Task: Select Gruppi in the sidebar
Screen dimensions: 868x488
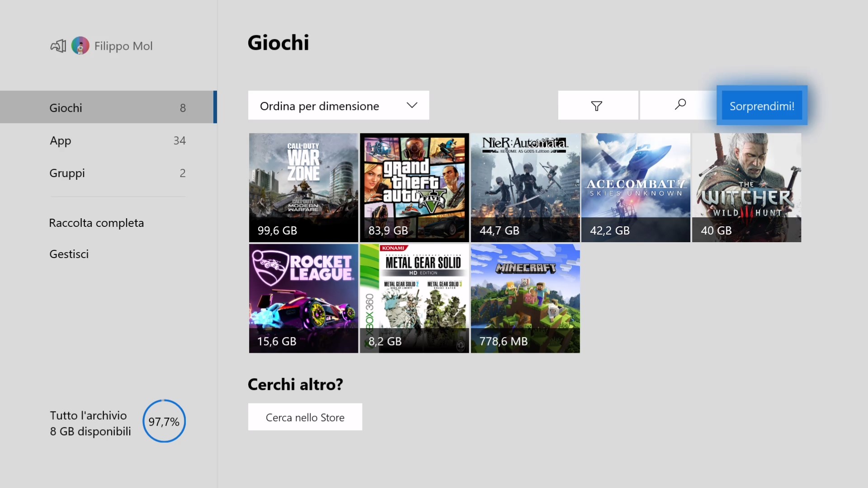Action: click(x=108, y=173)
